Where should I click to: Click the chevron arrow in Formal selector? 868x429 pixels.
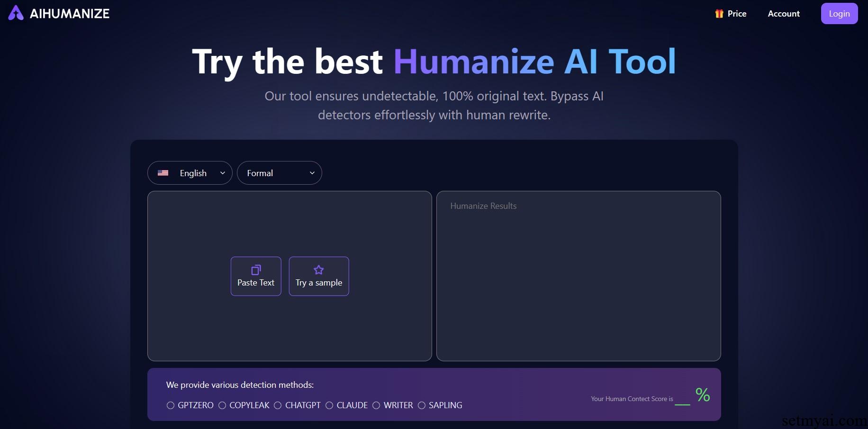312,173
